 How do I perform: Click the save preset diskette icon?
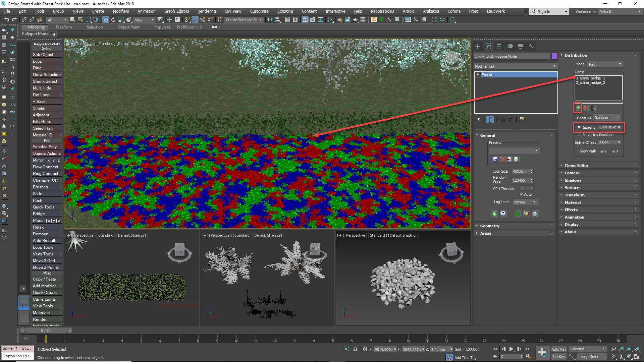(x=495, y=159)
